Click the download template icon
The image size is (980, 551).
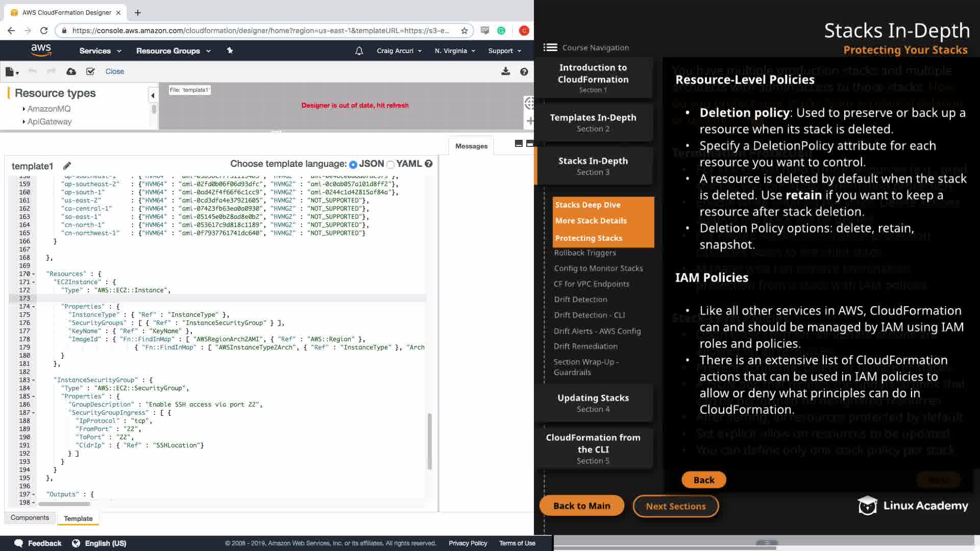click(x=505, y=71)
